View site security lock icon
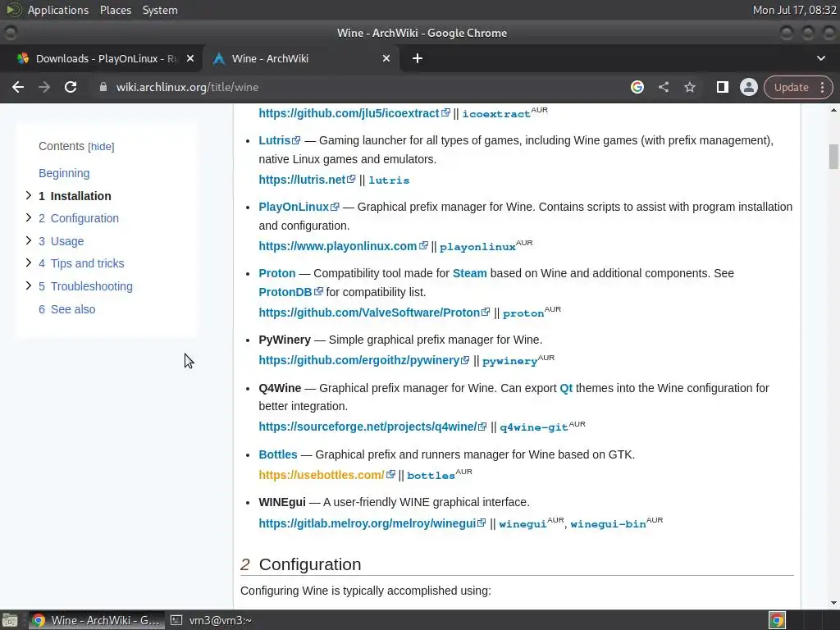The height and width of the screenshot is (630, 840). pyautogui.click(x=103, y=87)
